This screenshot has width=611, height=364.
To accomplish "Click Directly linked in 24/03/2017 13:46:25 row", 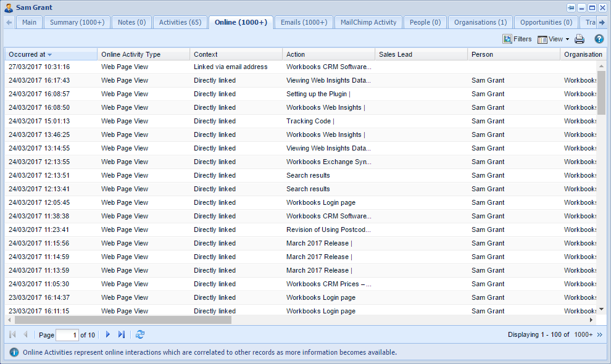I will click(x=215, y=135).
